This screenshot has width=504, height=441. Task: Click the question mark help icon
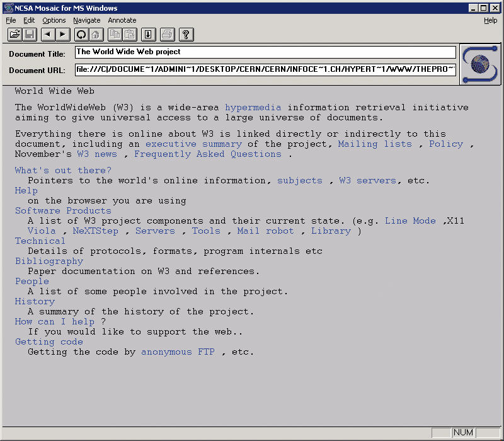pos(186,35)
